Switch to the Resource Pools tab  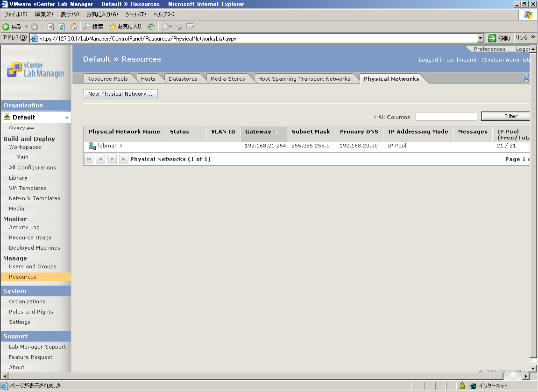click(x=107, y=79)
